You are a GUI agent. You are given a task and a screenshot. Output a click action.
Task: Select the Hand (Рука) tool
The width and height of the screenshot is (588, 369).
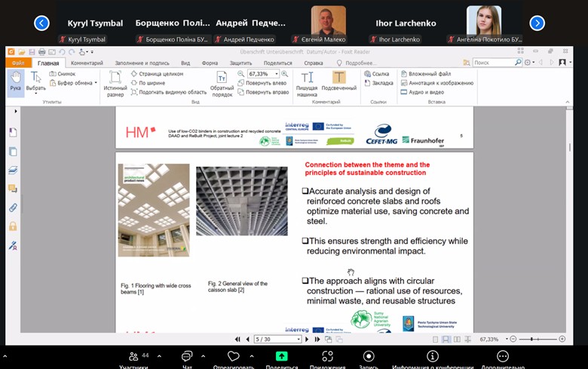click(15, 81)
